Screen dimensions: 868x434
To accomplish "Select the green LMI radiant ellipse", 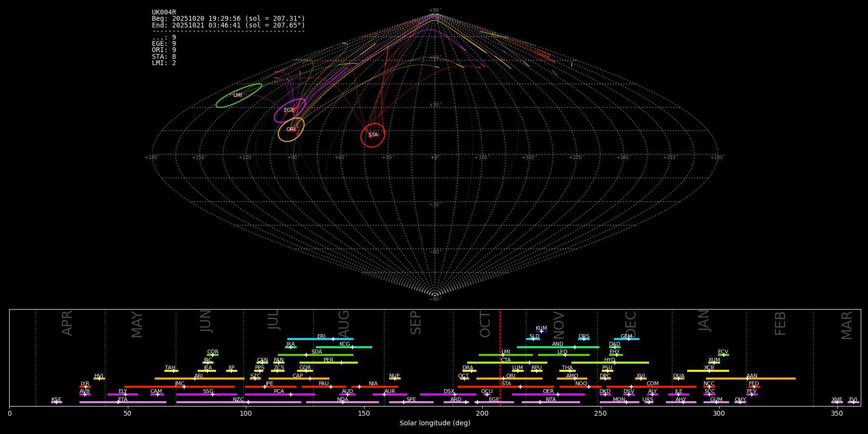I will pos(238,95).
